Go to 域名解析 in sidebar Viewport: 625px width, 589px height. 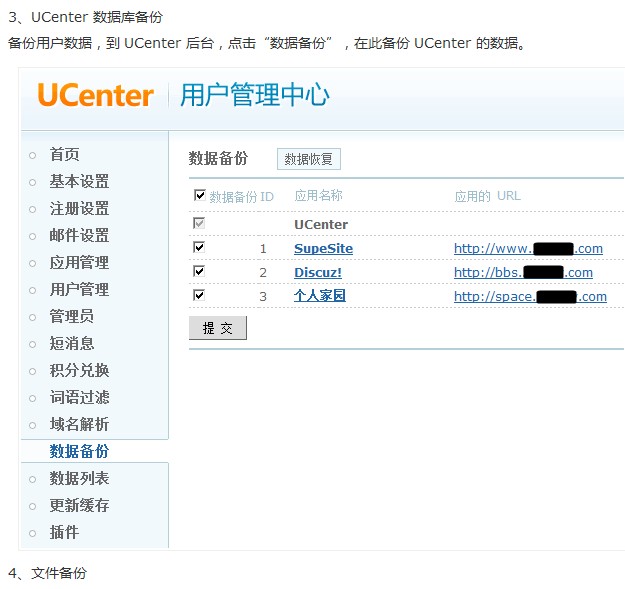point(79,424)
